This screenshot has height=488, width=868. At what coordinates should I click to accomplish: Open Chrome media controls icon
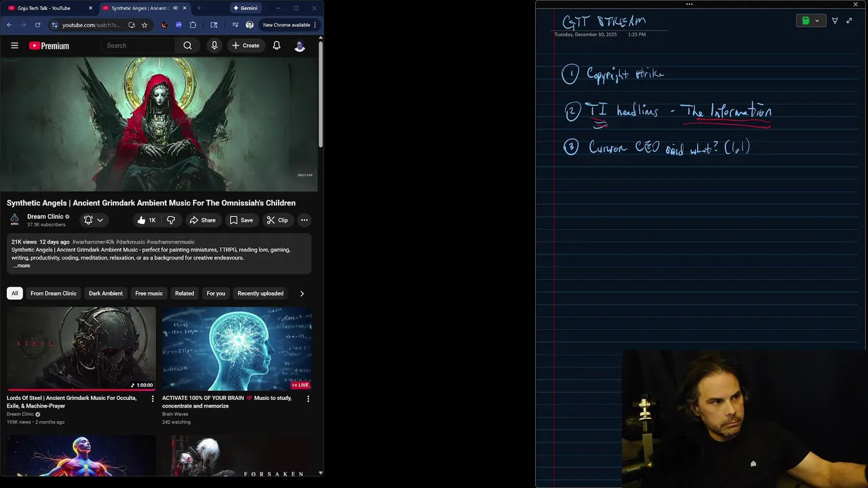click(235, 25)
